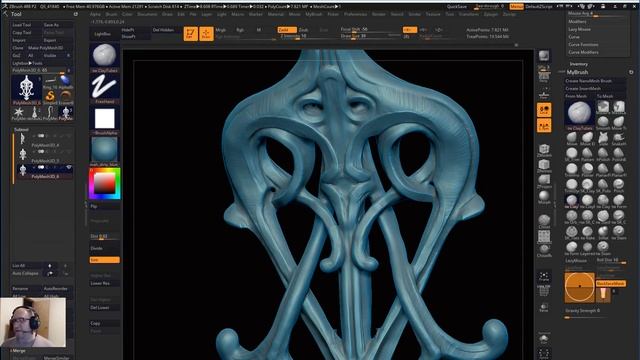Click the MyBrush palette refresh icon

(631, 72)
